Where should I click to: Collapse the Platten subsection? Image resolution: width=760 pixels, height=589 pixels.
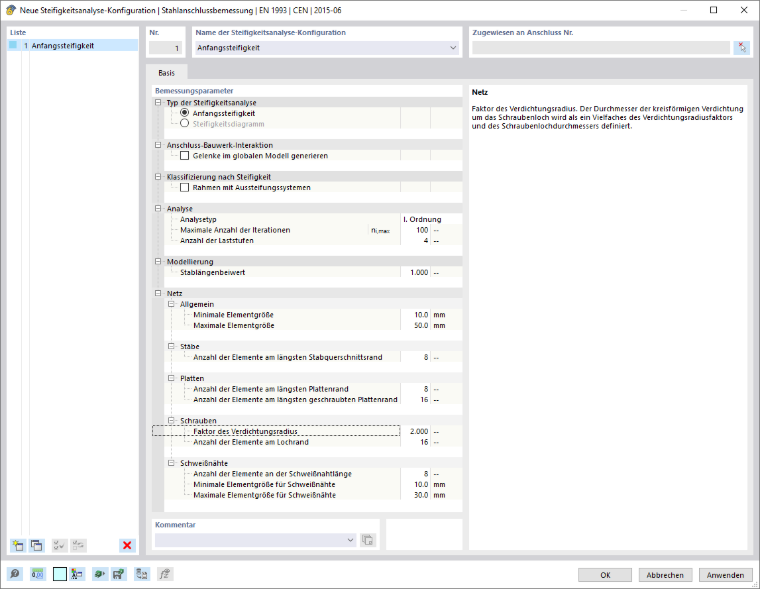click(171, 378)
